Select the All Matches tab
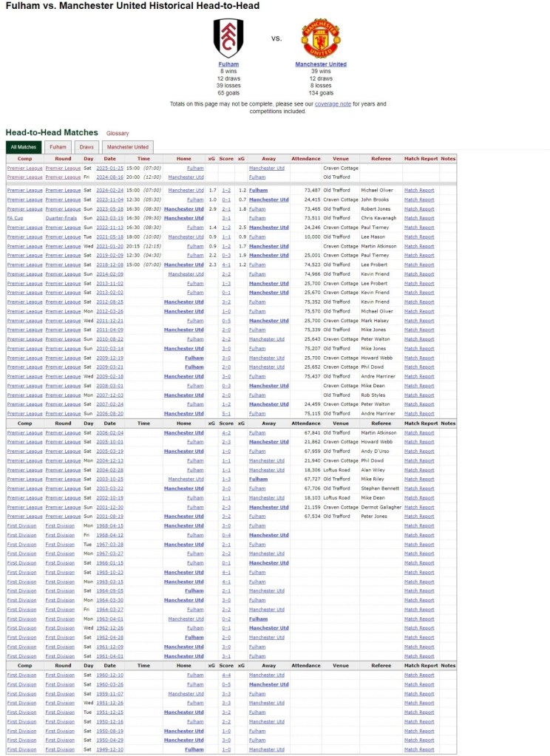Viewport: 550px width, 756px height. pos(24,147)
